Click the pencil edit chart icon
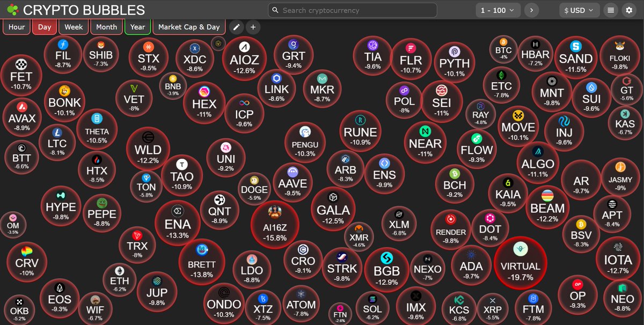This screenshot has width=644, height=325. point(236,27)
